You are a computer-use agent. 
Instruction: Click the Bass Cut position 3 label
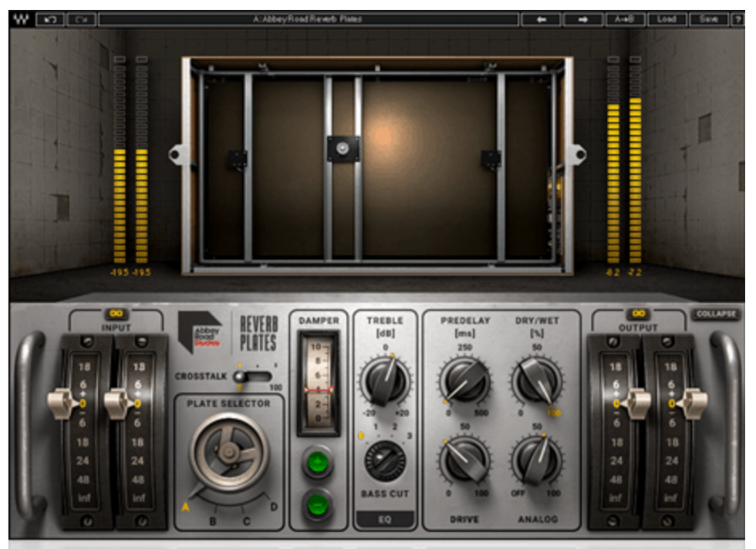coord(410,436)
